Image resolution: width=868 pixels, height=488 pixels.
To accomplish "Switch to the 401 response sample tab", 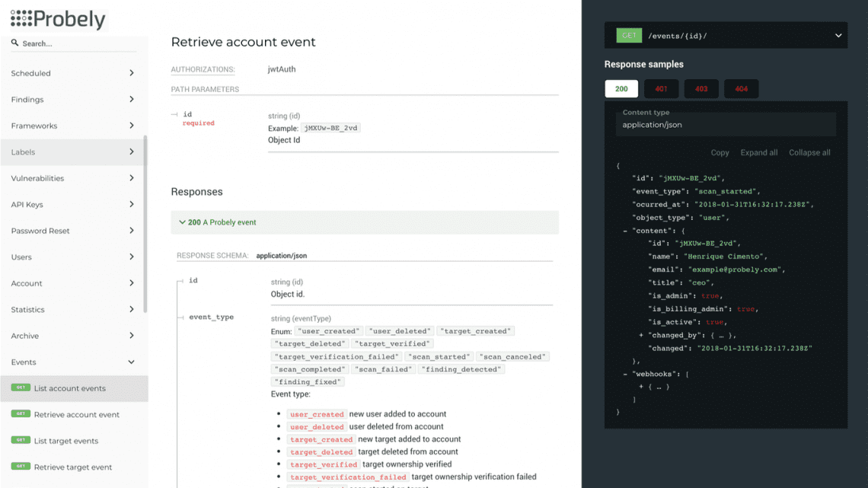I will pos(661,89).
